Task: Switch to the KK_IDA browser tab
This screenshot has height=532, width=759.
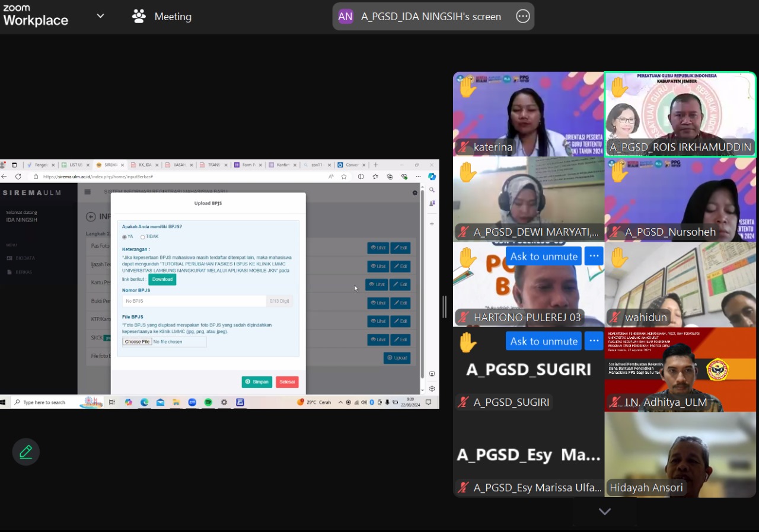Action: pos(144,165)
